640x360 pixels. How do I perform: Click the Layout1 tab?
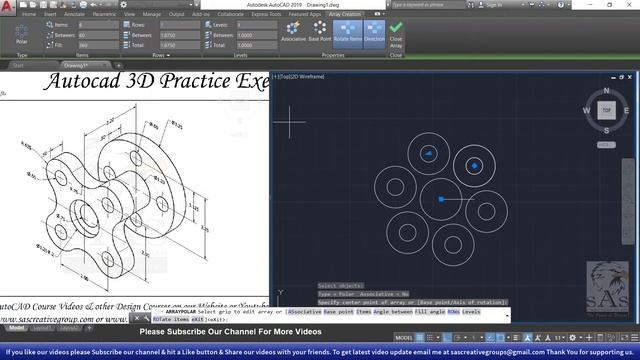42,328
